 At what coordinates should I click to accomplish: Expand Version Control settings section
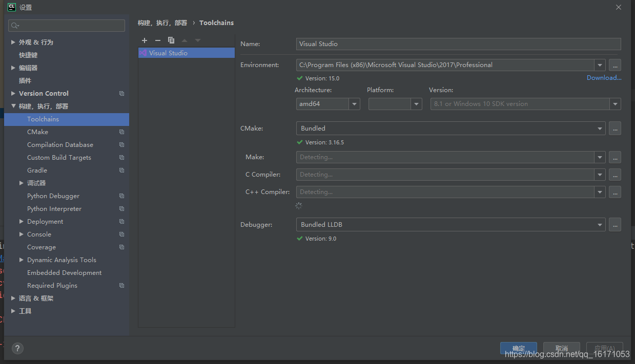[x=13, y=93]
